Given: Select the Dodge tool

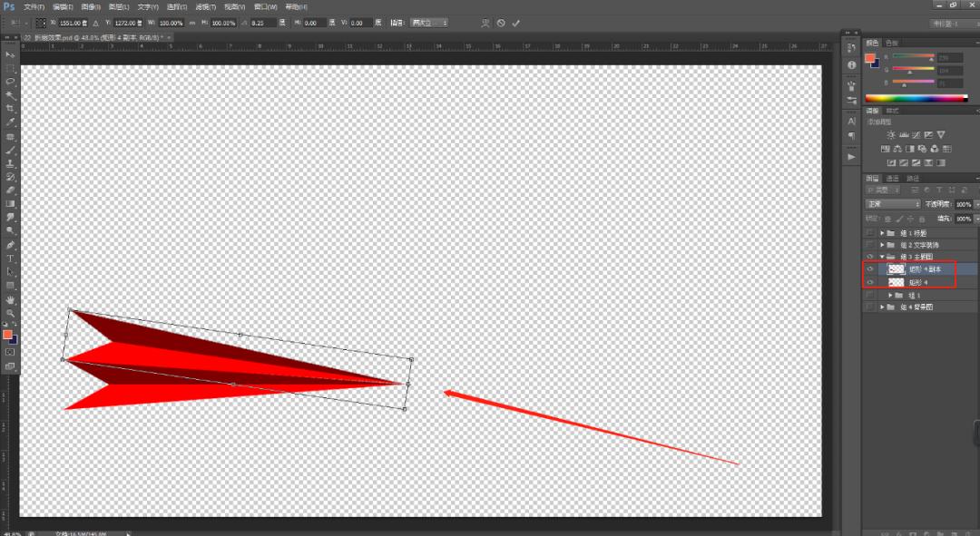Looking at the screenshot, I should 10,231.
